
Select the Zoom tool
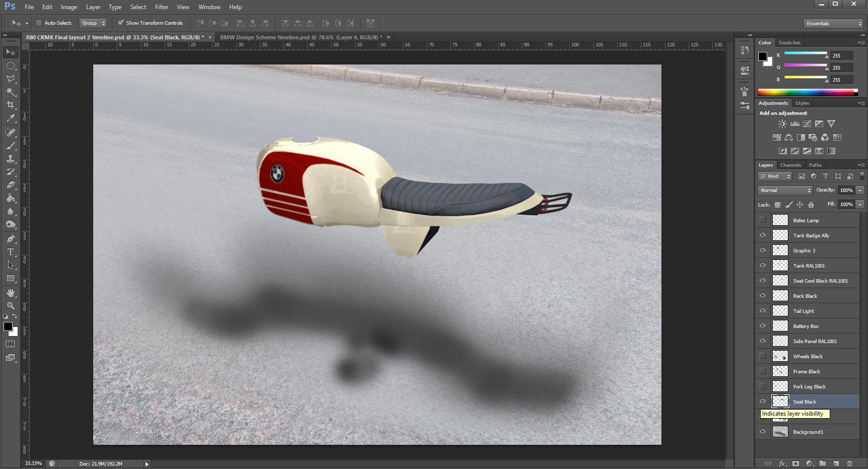(11, 306)
